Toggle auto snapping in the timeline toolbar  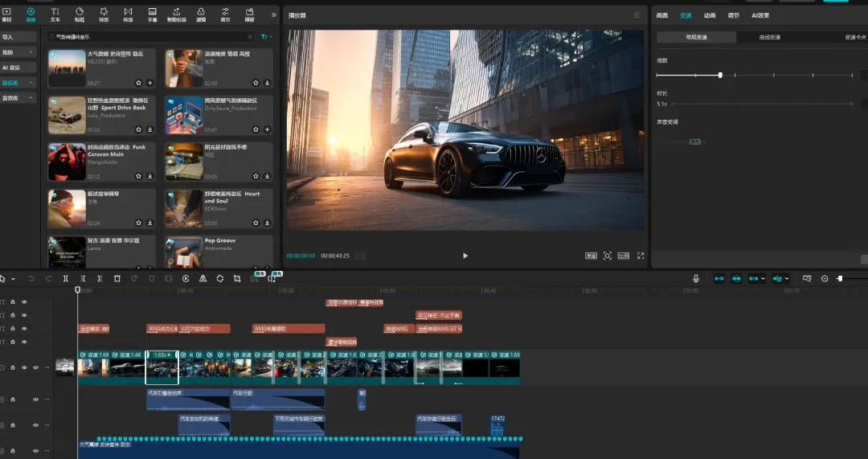tap(736, 278)
